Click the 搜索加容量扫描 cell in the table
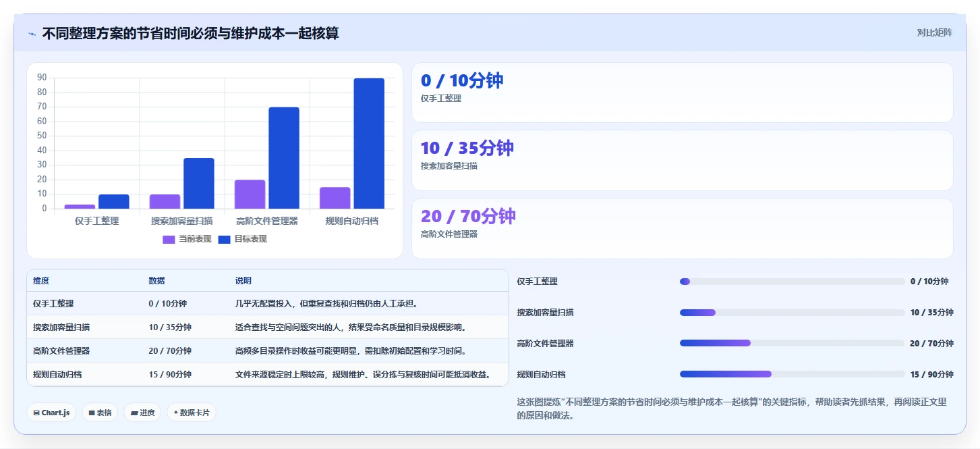980x449 pixels. (x=61, y=327)
